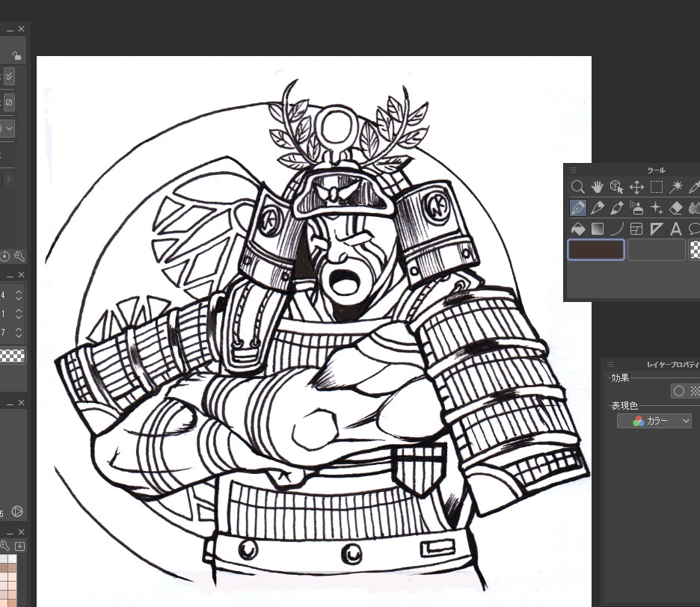
Task: Select the Balloon speech bubble tool
Action: click(x=694, y=229)
